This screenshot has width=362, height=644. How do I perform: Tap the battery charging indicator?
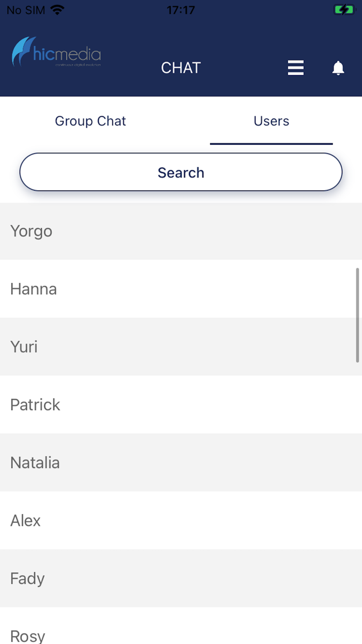point(343,10)
